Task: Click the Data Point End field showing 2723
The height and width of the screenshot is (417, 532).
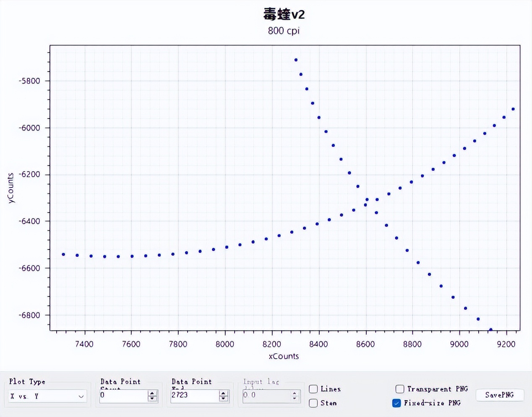Action: click(x=195, y=396)
